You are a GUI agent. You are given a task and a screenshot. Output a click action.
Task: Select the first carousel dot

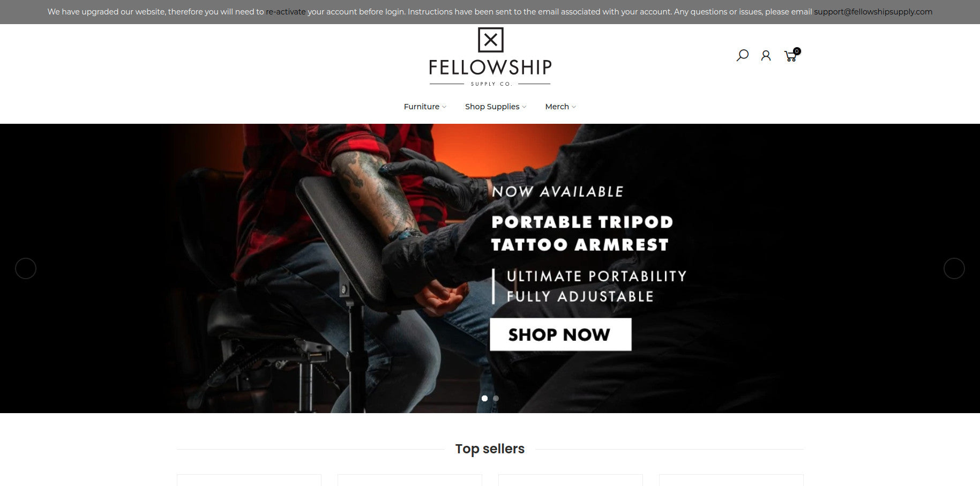click(484, 398)
